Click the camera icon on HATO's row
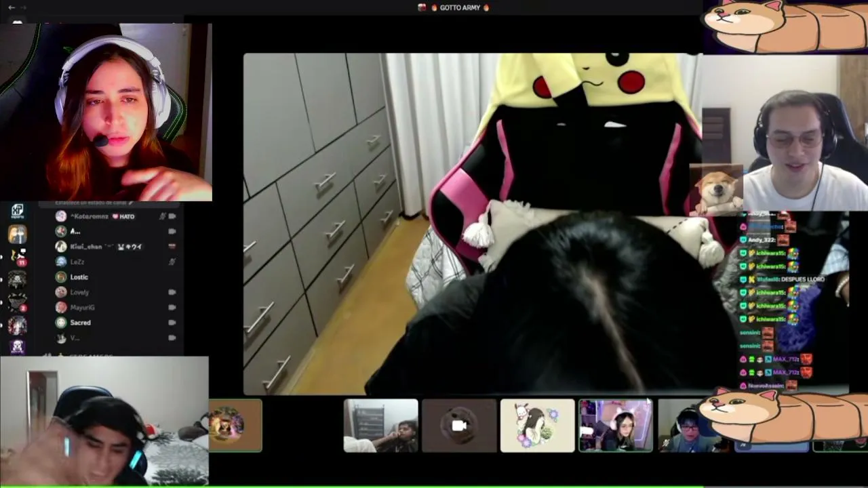This screenshot has height=488, width=868. coord(172,216)
